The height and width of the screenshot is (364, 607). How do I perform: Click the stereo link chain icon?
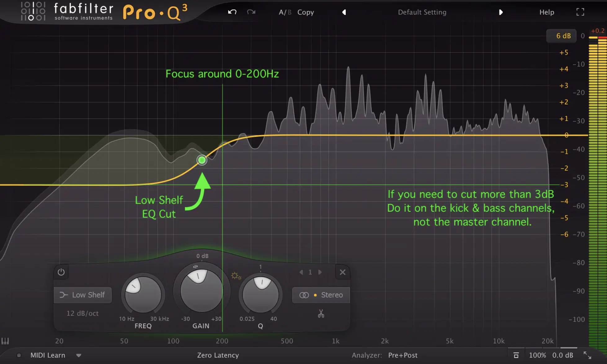coord(303,295)
